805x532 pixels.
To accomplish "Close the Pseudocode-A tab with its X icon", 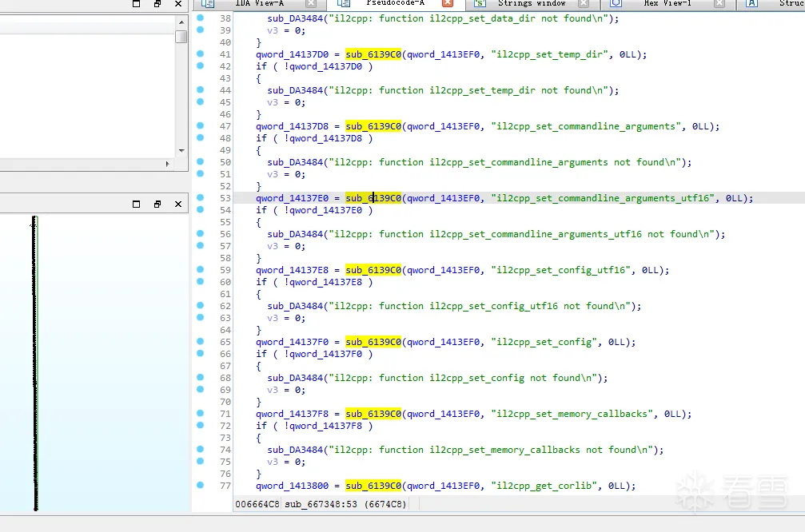I will [x=446, y=3].
